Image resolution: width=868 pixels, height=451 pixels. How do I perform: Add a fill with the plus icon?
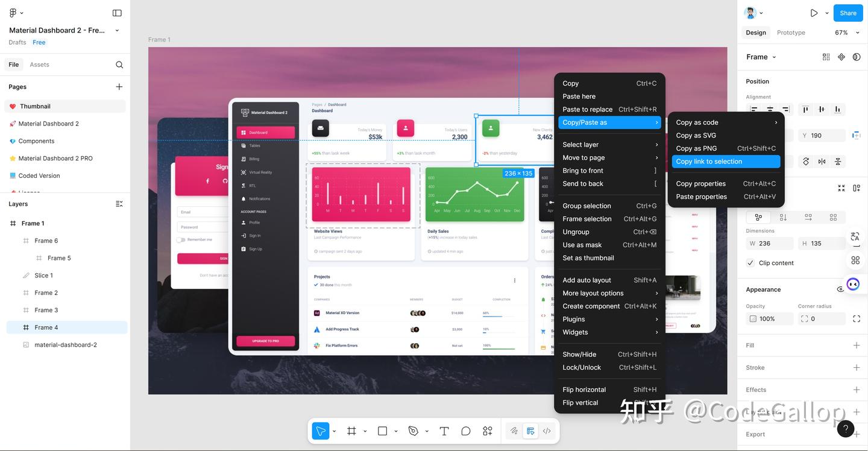click(857, 345)
